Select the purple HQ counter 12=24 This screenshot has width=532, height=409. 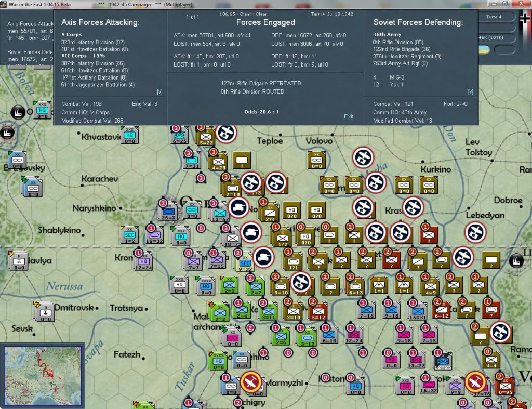coord(143,261)
